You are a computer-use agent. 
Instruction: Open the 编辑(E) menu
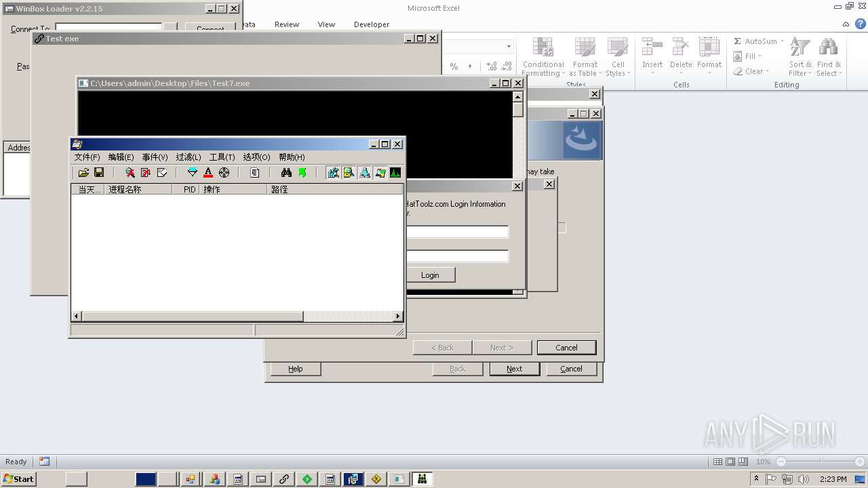[x=121, y=157]
